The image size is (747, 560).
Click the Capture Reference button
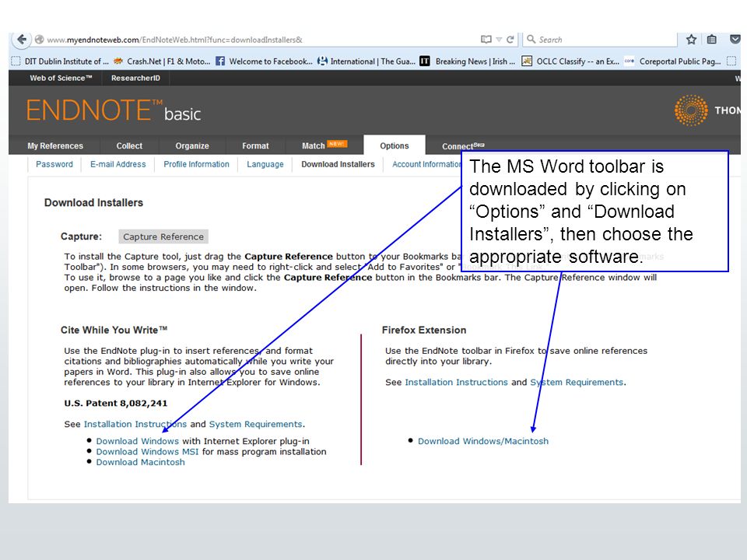click(163, 236)
